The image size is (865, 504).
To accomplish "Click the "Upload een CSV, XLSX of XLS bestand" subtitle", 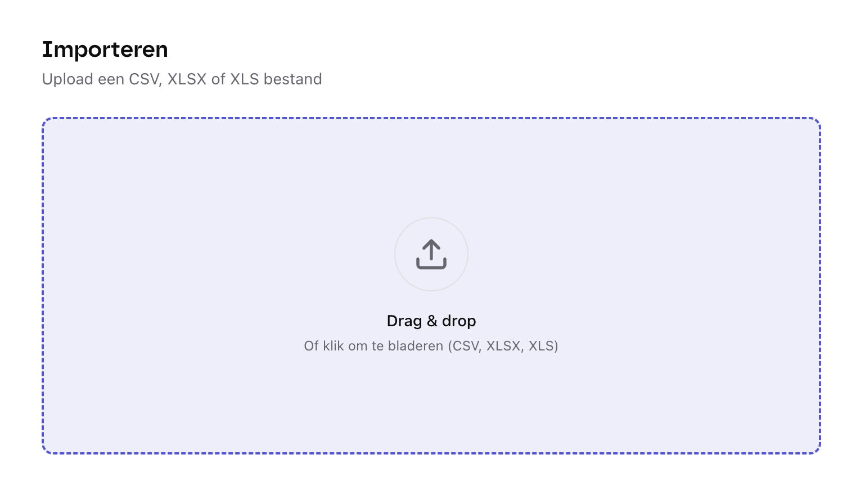I will 182,79.
